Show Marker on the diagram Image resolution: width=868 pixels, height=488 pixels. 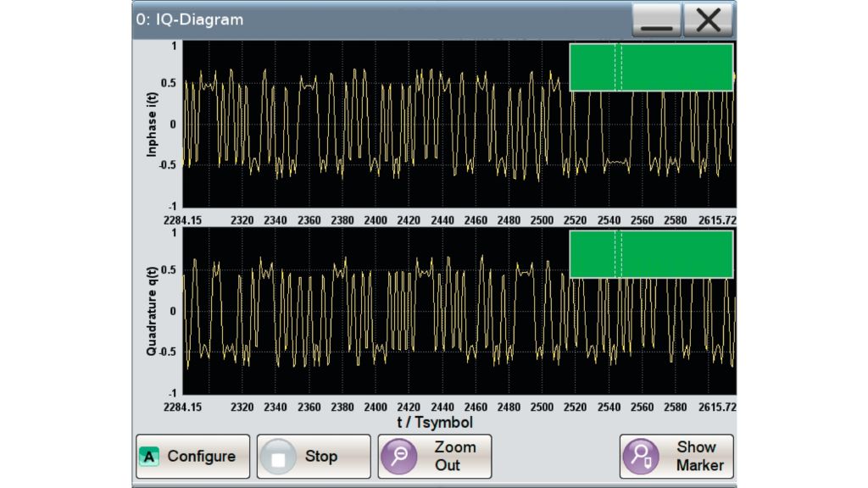click(676, 457)
